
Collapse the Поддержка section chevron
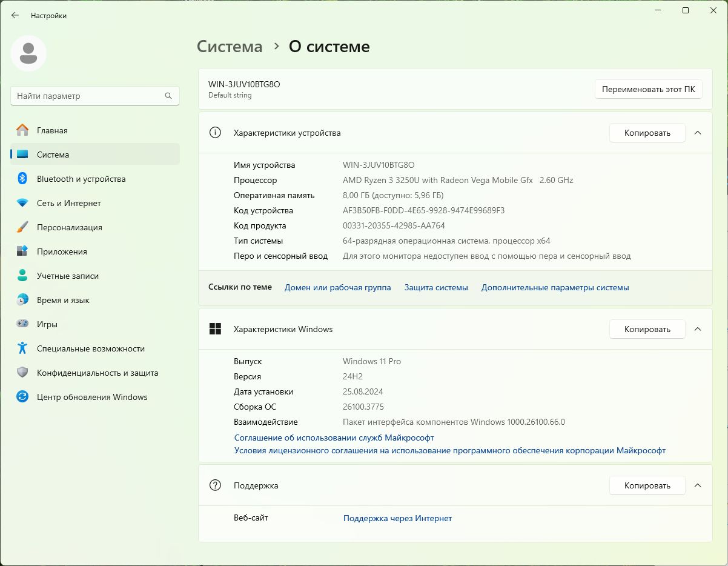point(698,485)
